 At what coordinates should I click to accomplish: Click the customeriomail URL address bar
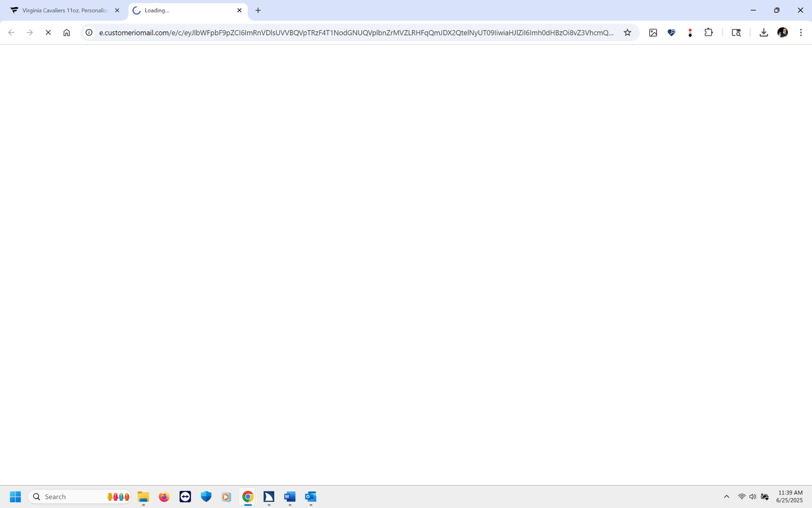pos(356,33)
